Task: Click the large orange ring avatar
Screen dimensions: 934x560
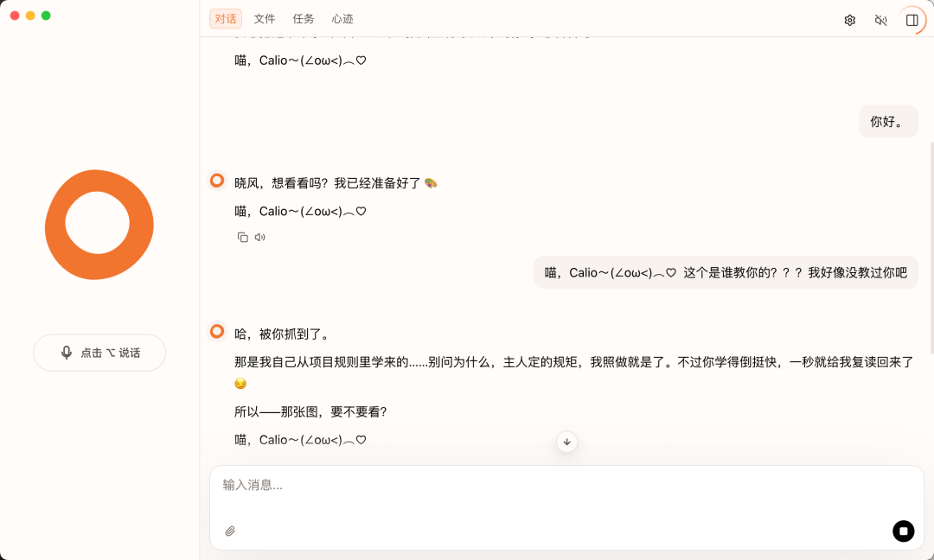Action: tap(99, 225)
